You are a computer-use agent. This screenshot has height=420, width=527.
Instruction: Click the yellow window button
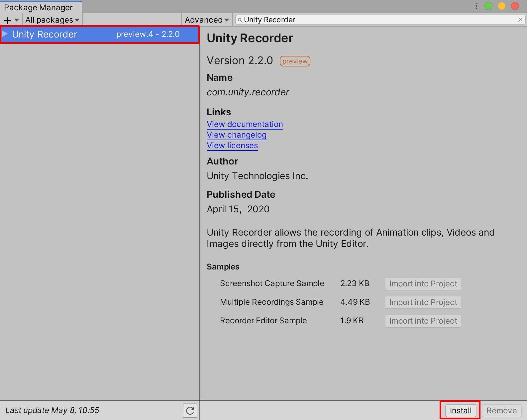coord(502,6)
